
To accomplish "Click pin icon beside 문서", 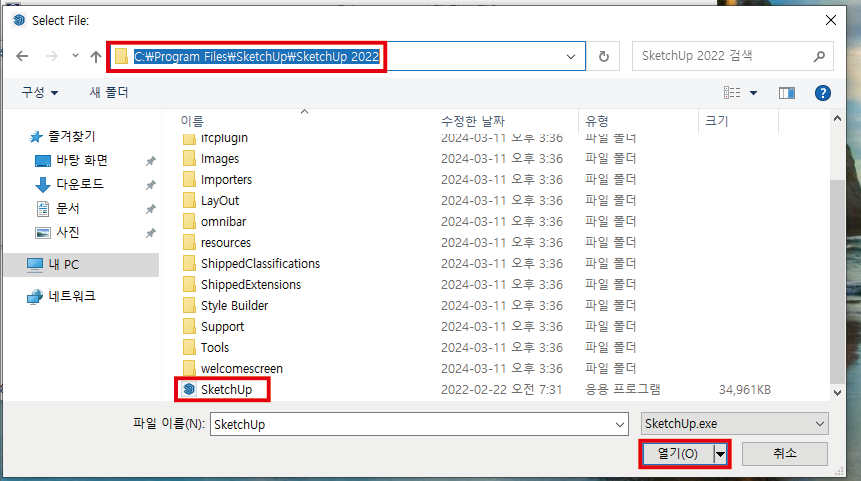I will coord(150,209).
